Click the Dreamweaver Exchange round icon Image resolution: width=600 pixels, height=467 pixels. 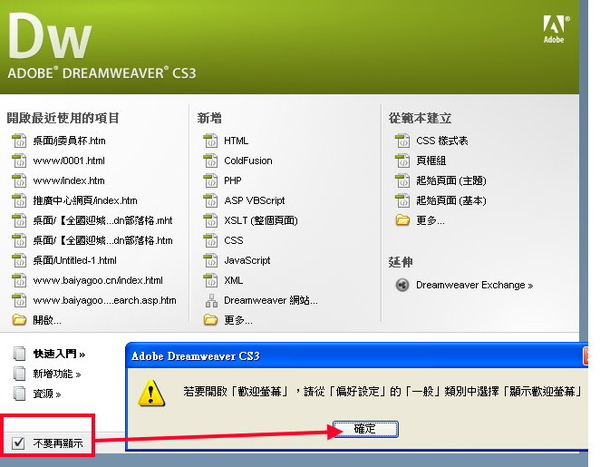402,285
